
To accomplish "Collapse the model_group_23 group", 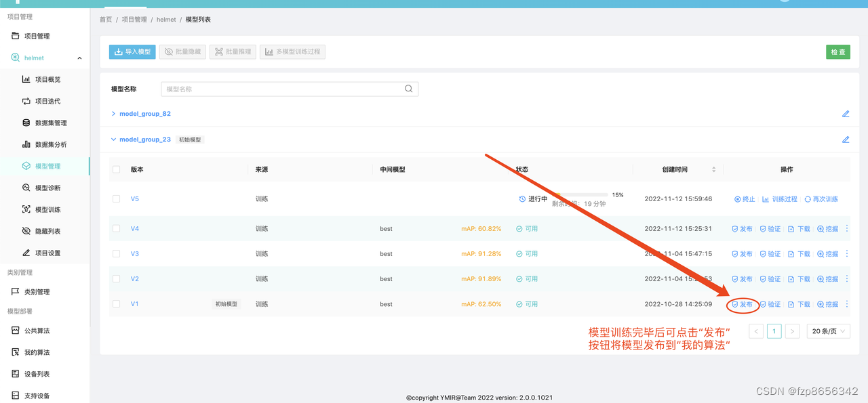I will point(113,140).
